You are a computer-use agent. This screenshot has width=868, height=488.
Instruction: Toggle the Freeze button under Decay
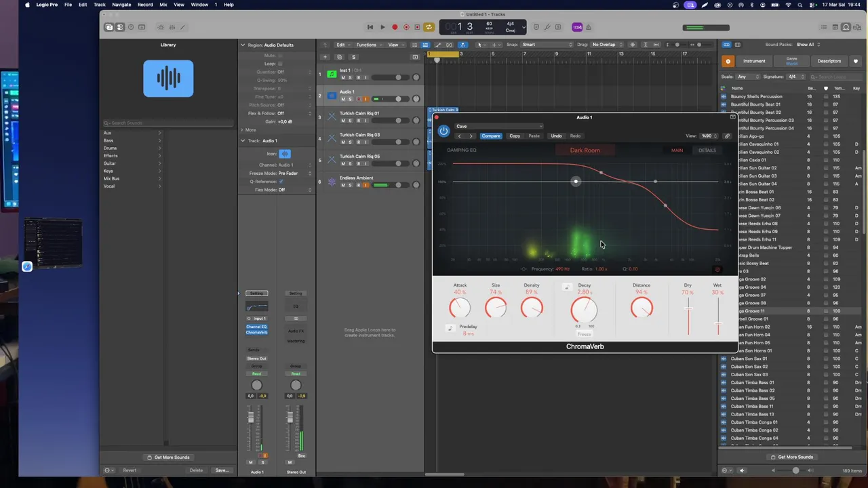tap(584, 334)
